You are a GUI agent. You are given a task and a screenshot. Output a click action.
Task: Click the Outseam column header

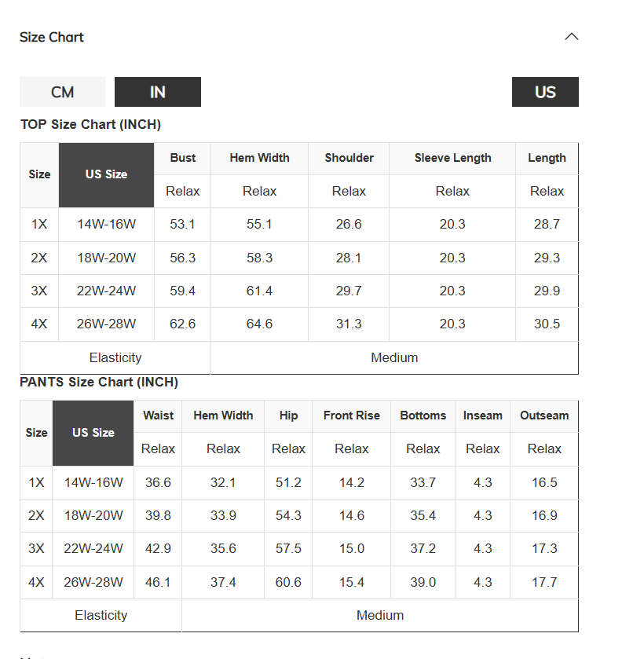(x=544, y=416)
